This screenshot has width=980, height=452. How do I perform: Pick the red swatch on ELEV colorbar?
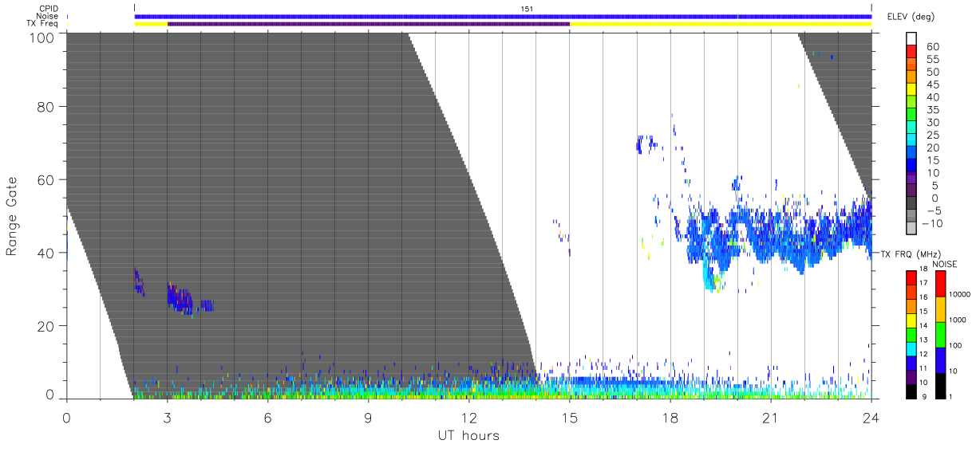point(912,53)
